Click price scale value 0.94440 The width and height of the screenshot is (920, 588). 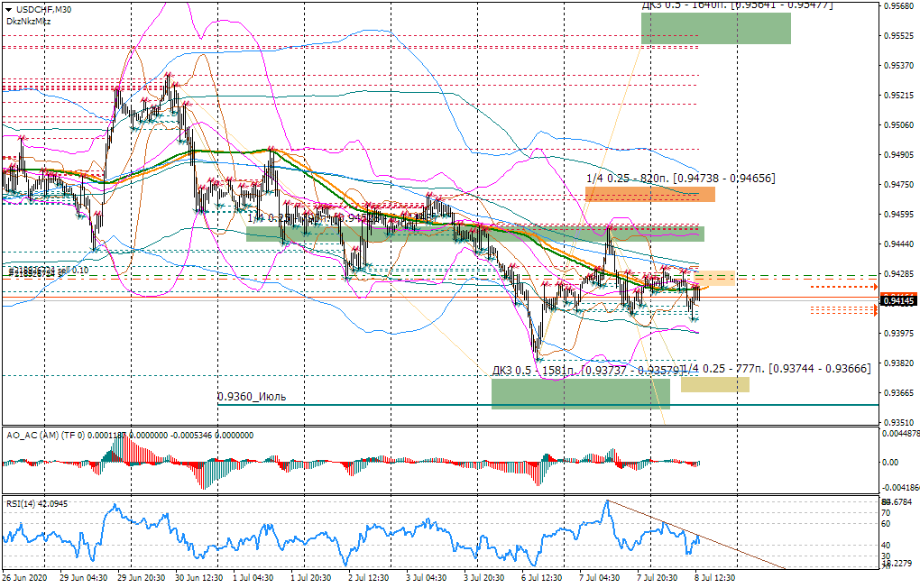click(899, 244)
